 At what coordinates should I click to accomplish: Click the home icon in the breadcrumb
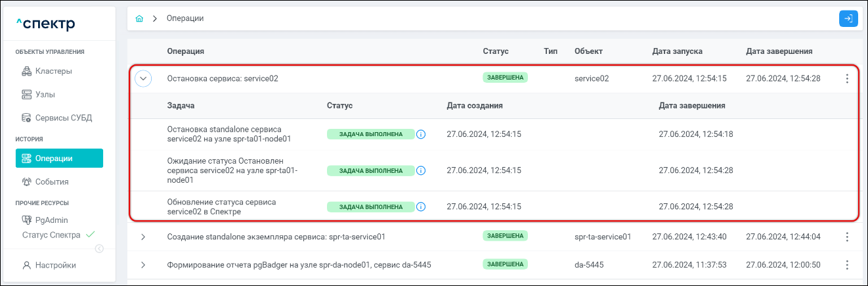[139, 19]
